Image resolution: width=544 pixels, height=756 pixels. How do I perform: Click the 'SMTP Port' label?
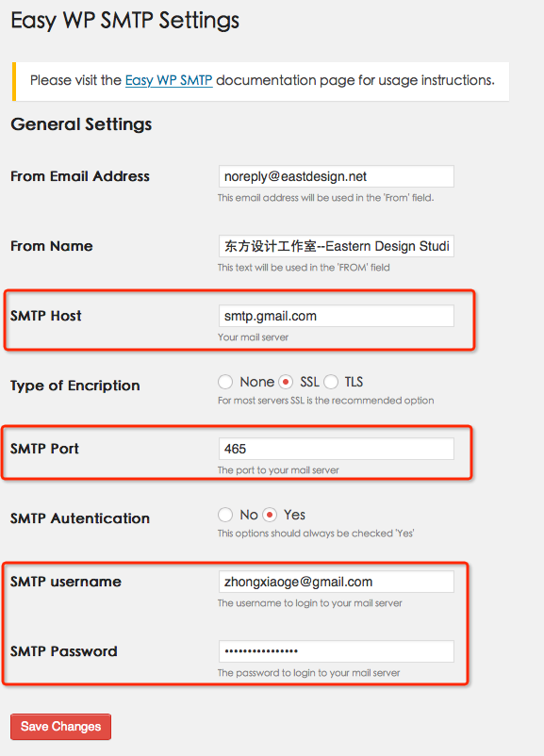(x=44, y=449)
